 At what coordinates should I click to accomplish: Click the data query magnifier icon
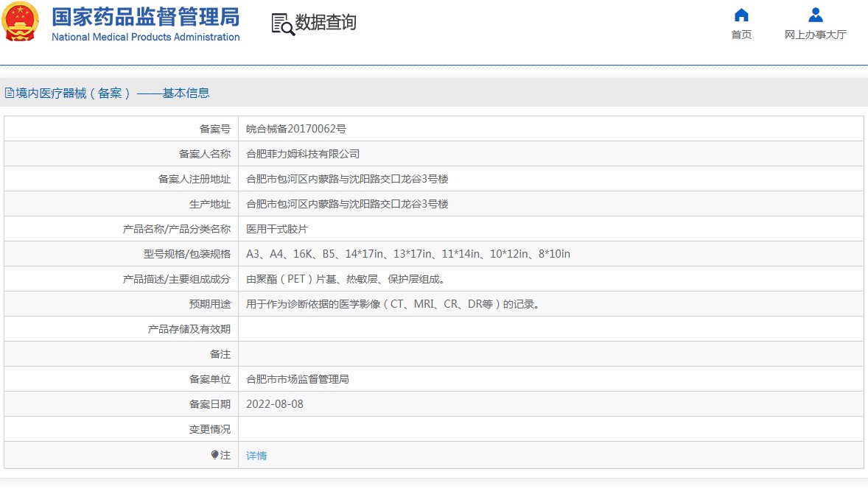click(x=283, y=24)
